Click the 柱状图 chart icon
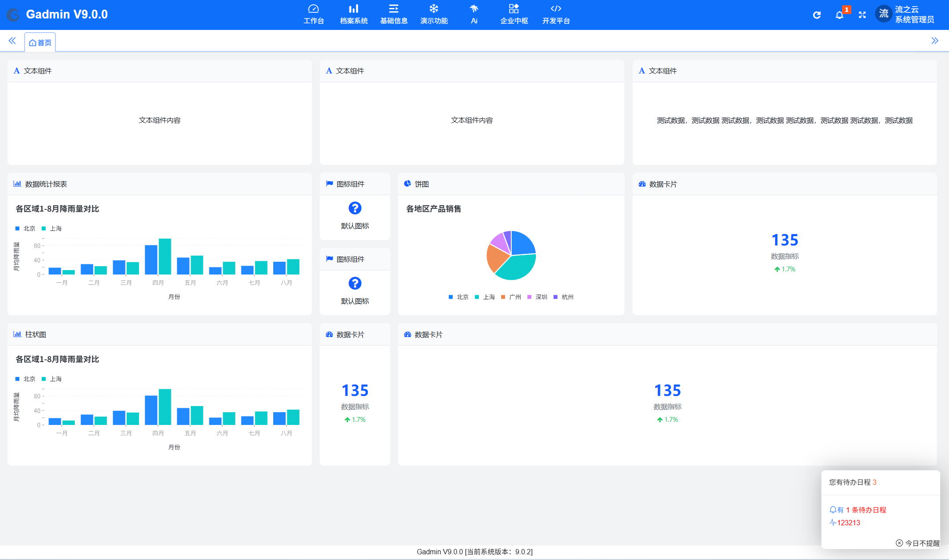Screen dimensions: 949x560 click(17, 334)
